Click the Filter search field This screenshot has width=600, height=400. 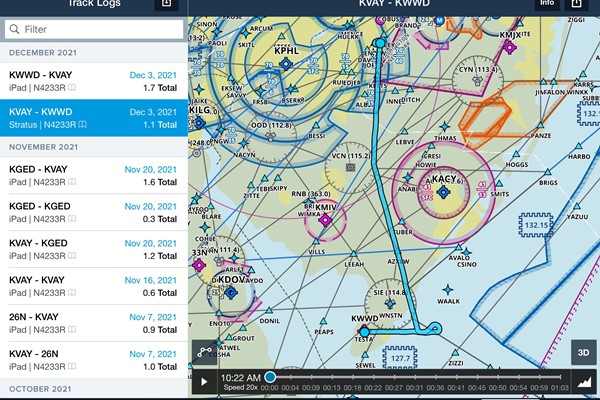click(x=93, y=30)
